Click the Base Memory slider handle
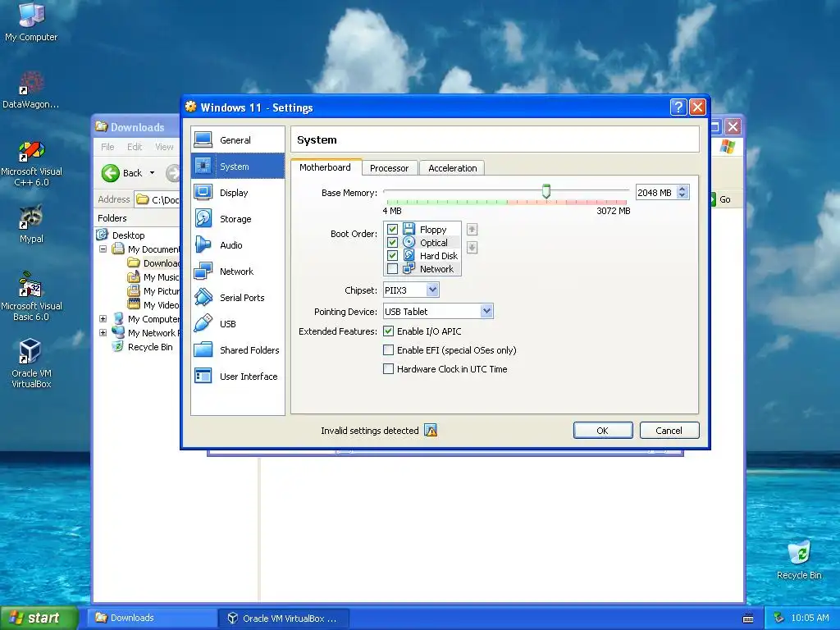Image resolution: width=840 pixels, height=630 pixels. (546, 190)
